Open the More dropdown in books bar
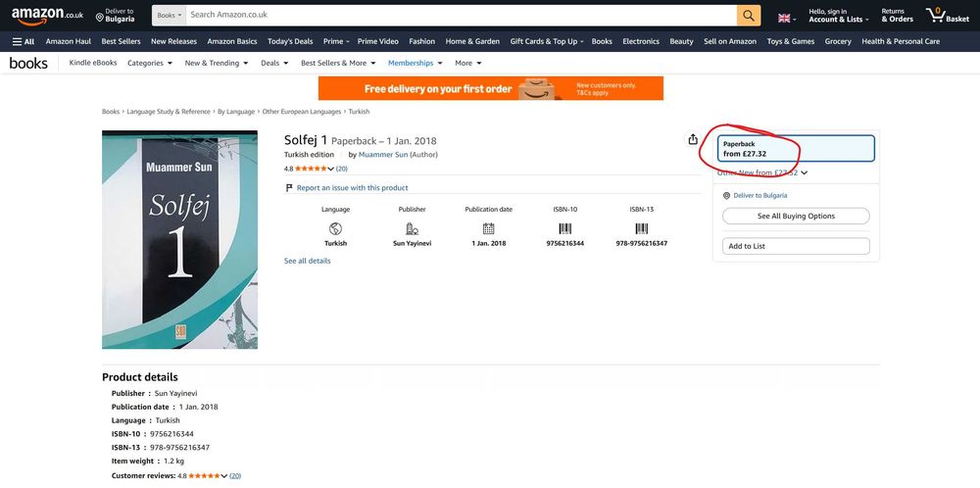Screen dimensions: 980x488 click(x=468, y=63)
